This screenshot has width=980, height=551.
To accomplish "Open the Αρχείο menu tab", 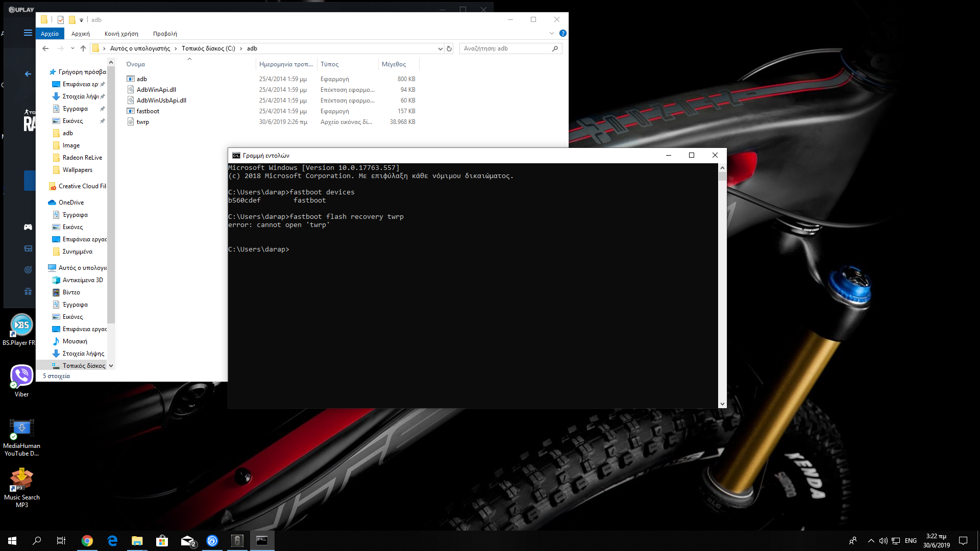I will click(x=50, y=34).
